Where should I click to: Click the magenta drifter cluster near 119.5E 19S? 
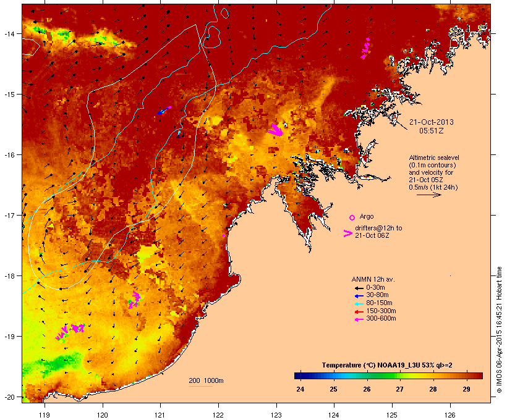click(x=70, y=332)
